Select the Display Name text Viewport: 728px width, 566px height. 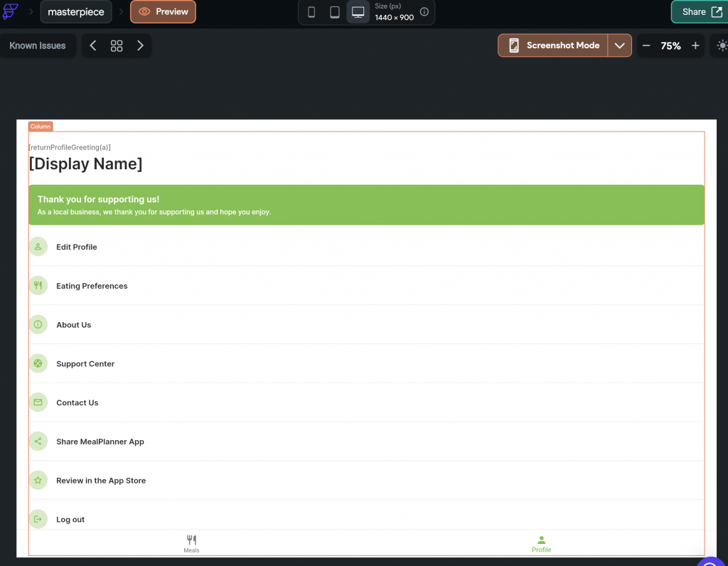(85, 164)
